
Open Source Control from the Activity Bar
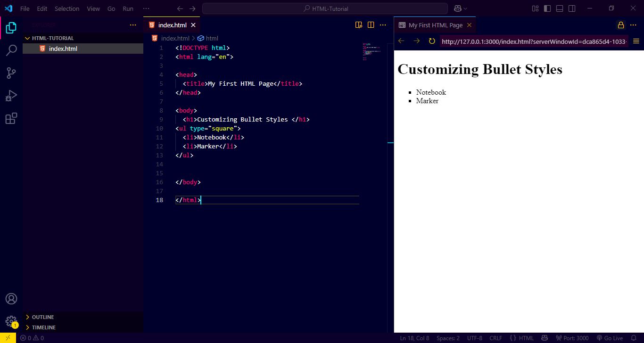click(11, 73)
